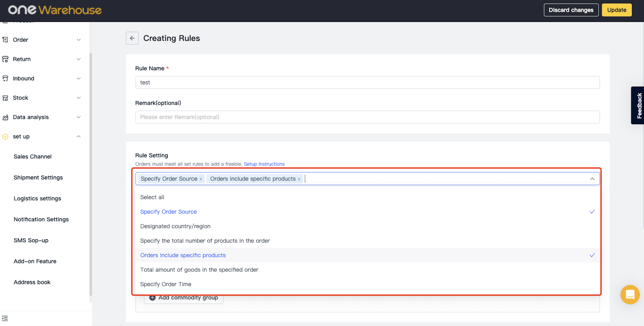Open Address book page
Viewport: 644px width, 326px height.
pyautogui.click(x=32, y=282)
